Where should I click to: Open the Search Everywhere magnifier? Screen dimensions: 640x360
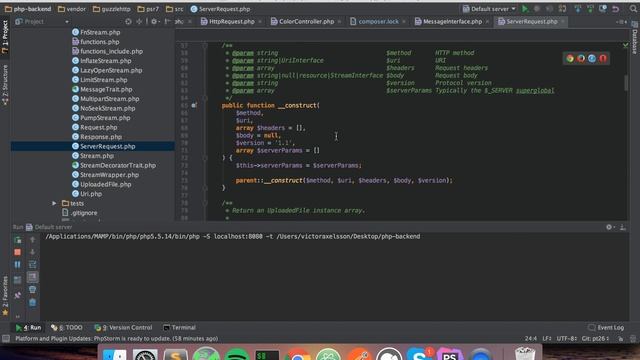click(633, 9)
